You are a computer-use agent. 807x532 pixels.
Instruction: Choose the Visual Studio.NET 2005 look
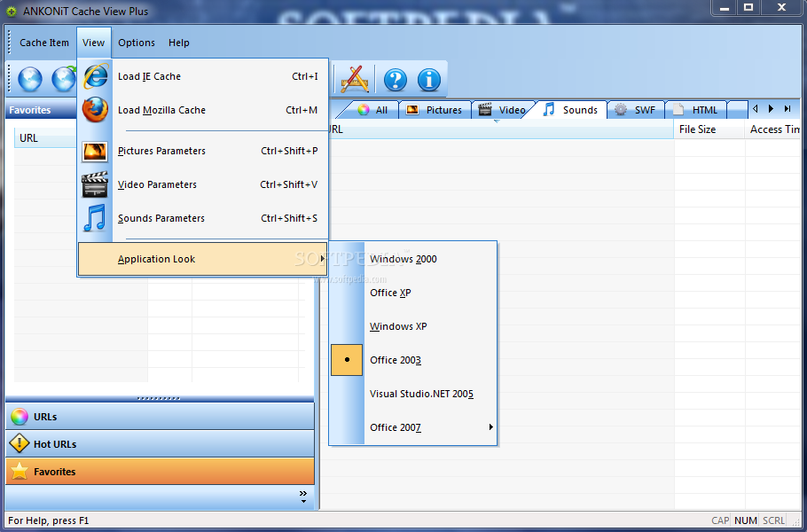pos(412,394)
